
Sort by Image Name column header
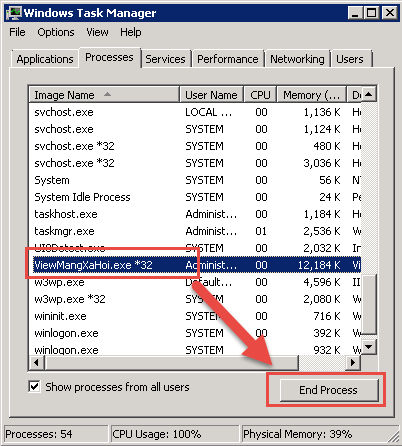[104, 95]
